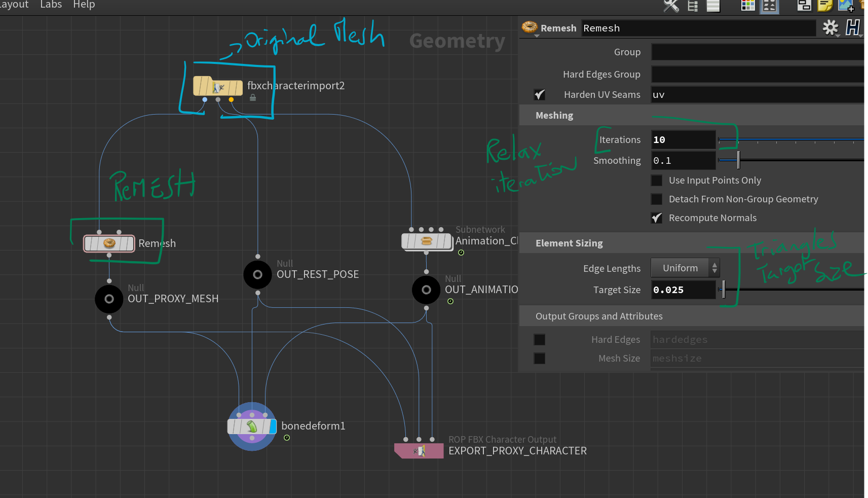
Task: Open the Labs menu
Action: pyautogui.click(x=51, y=5)
